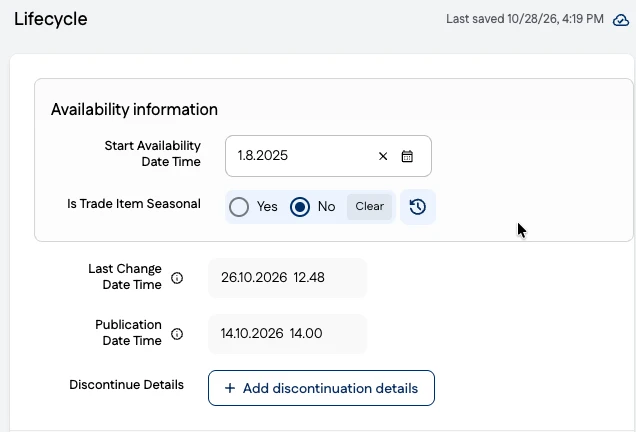Click the Publication Date Time label
The width and height of the screenshot is (636, 432).
point(129,333)
